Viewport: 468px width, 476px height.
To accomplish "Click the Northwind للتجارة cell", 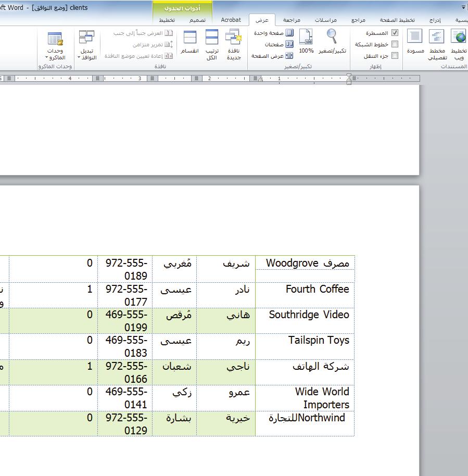I will tap(305, 424).
